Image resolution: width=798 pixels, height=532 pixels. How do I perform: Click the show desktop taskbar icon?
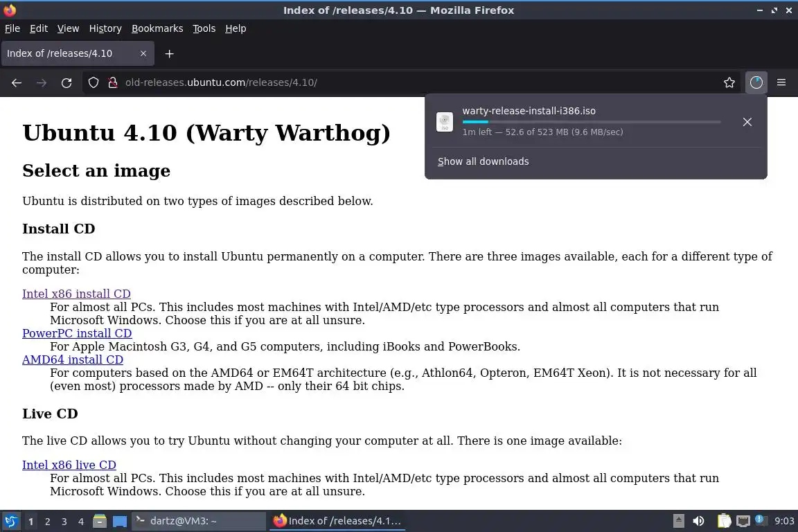[120, 522]
